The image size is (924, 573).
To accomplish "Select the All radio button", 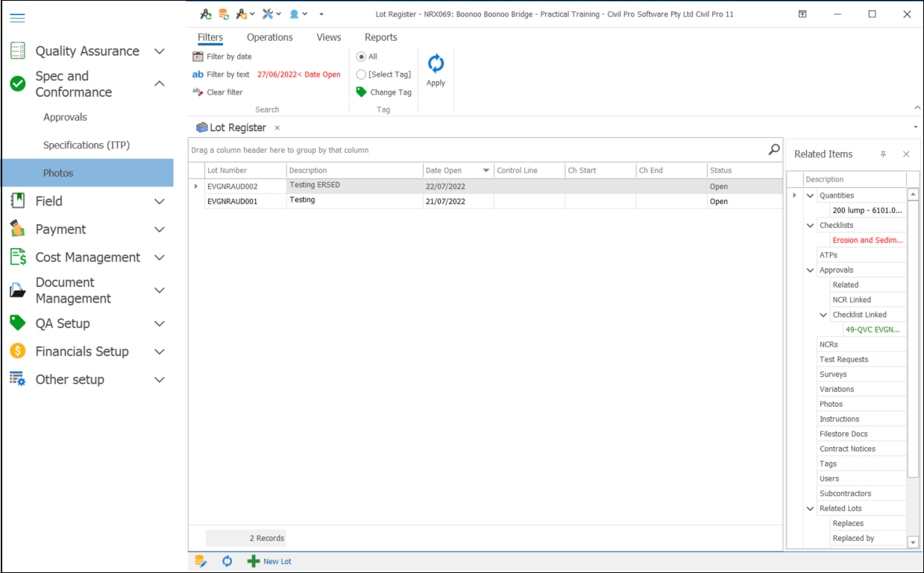I will [361, 57].
